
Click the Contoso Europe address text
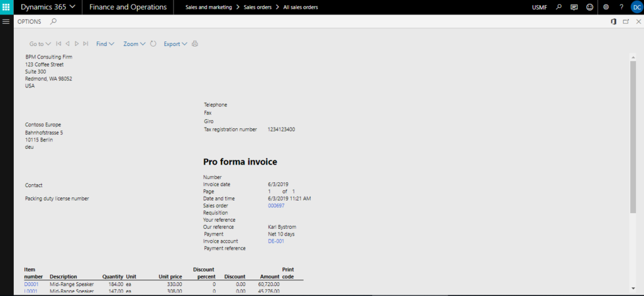pyautogui.click(x=43, y=124)
